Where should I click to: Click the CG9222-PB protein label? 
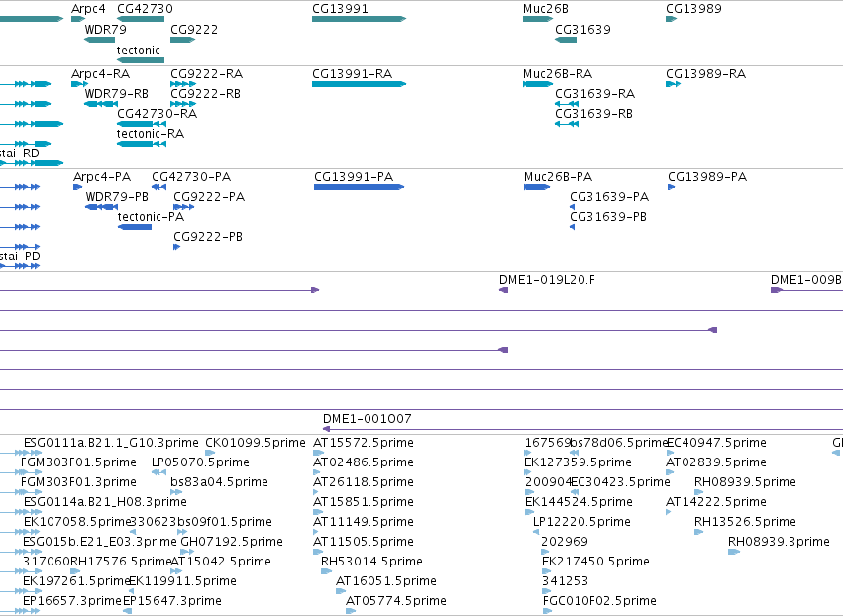click(x=208, y=237)
